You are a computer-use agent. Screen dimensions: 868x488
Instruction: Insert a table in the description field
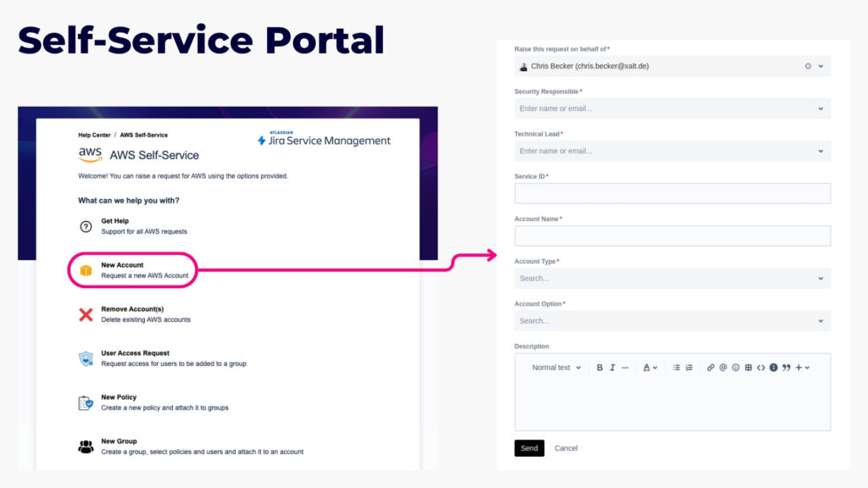tap(748, 367)
